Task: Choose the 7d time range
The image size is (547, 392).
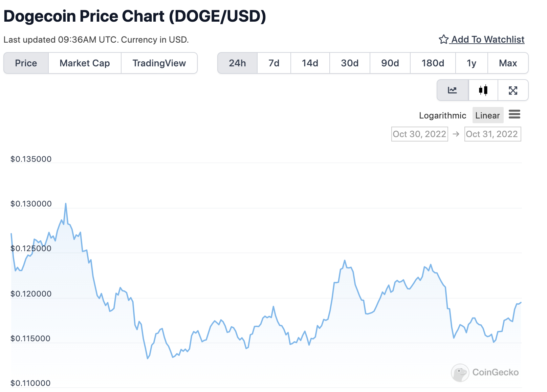Action: (x=274, y=63)
